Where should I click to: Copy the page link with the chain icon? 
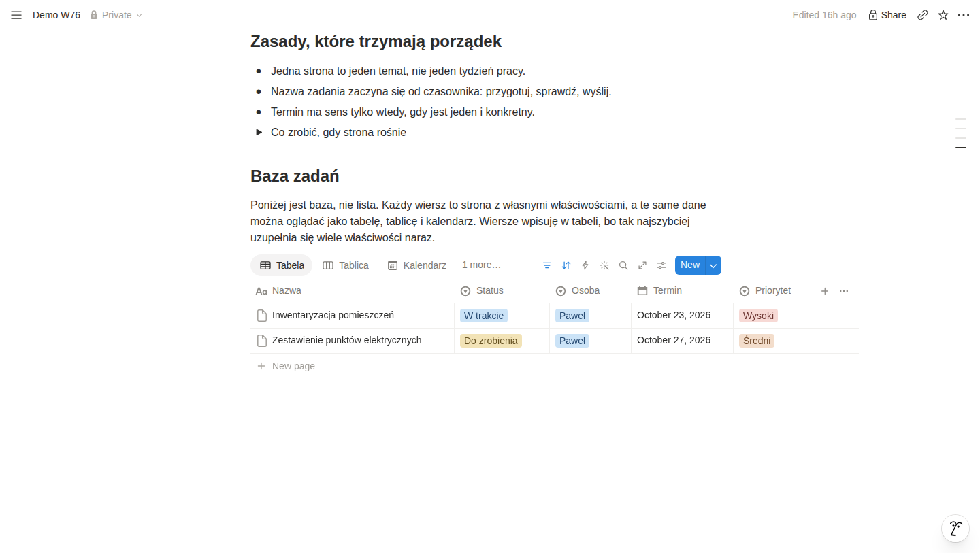923,15
